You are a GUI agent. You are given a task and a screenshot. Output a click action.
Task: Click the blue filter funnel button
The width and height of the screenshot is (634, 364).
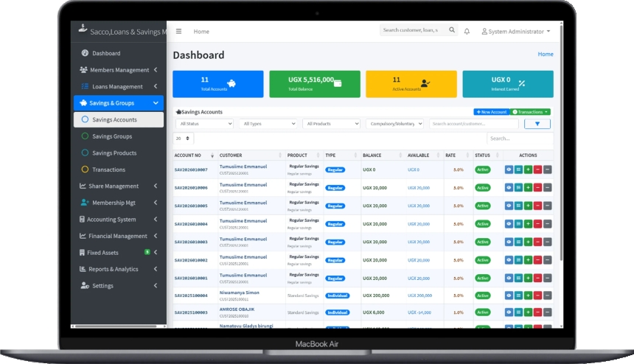[537, 125]
